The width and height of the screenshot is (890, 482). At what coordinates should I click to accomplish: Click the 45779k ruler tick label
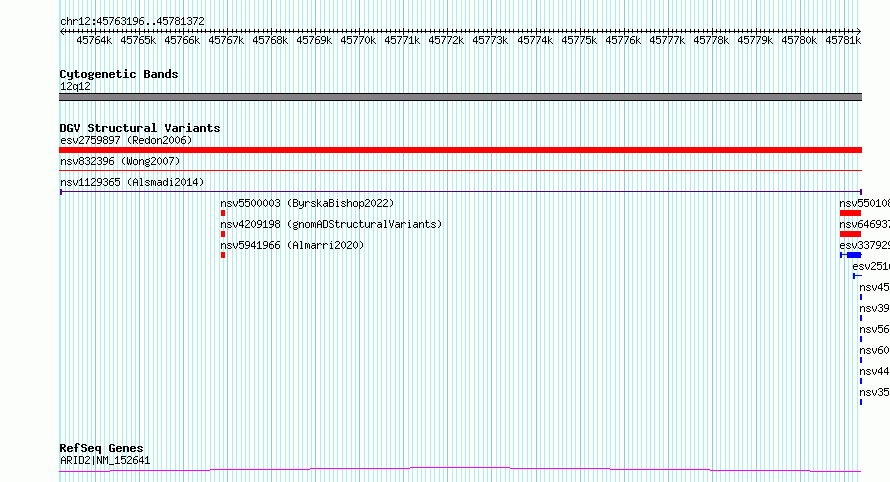[755, 40]
